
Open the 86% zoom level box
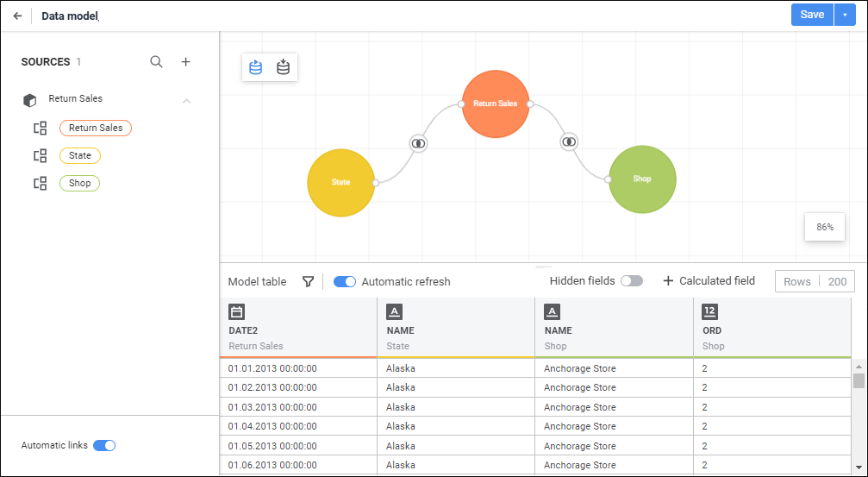[x=825, y=227]
